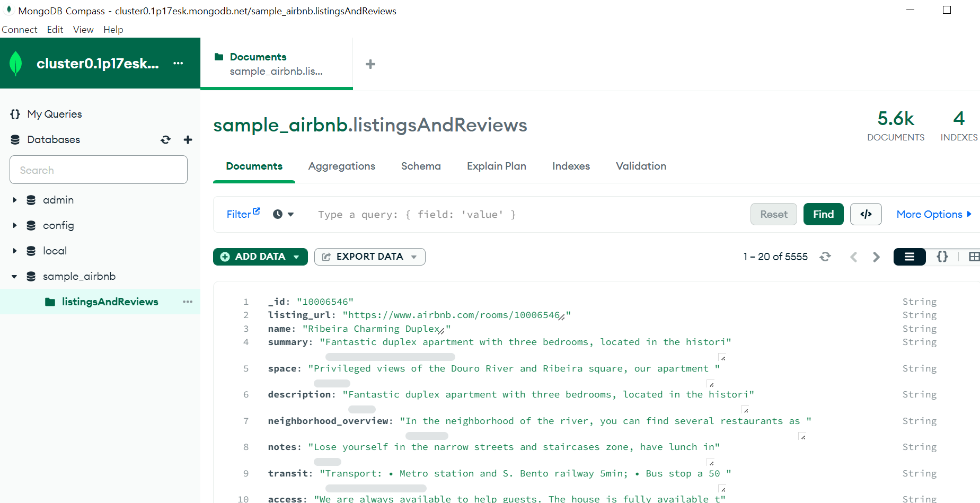The width and height of the screenshot is (980, 503).
Task: Open the Filter documentation link
Action: coord(243,214)
